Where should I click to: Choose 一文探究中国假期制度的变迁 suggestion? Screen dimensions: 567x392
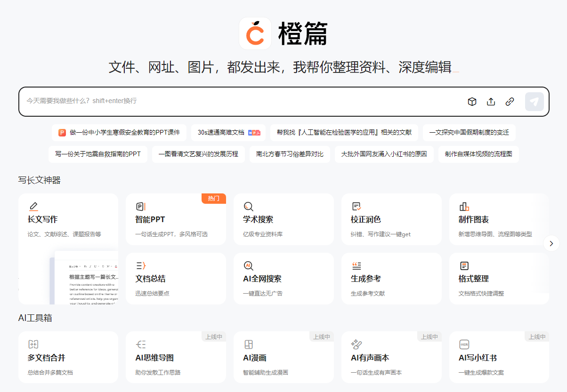(x=469, y=133)
